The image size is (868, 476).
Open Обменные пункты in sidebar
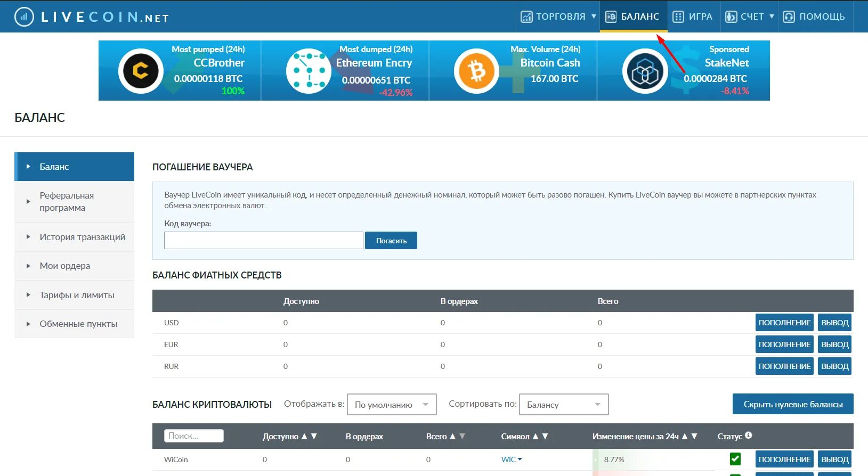[x=74, y=324]
